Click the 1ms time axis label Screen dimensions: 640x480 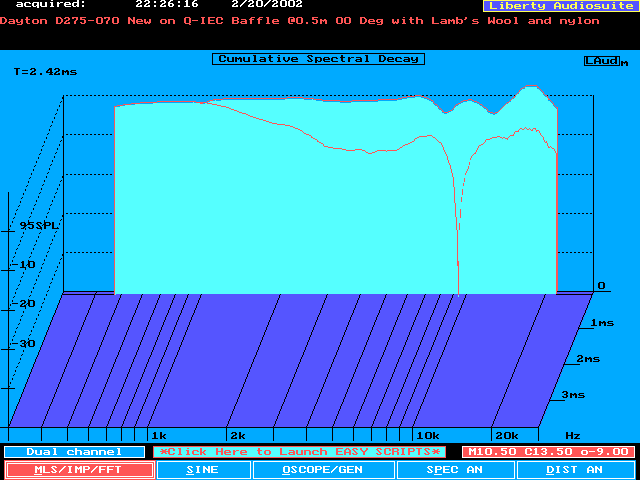coord(602,323)
